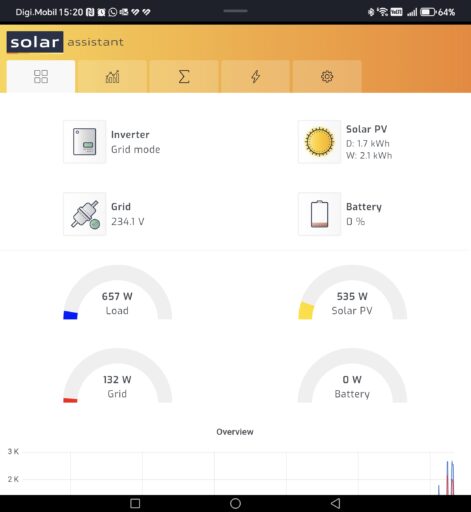Tap the Overview chart title
Viewport: 471px width, 512px height.
click(235, 432)
